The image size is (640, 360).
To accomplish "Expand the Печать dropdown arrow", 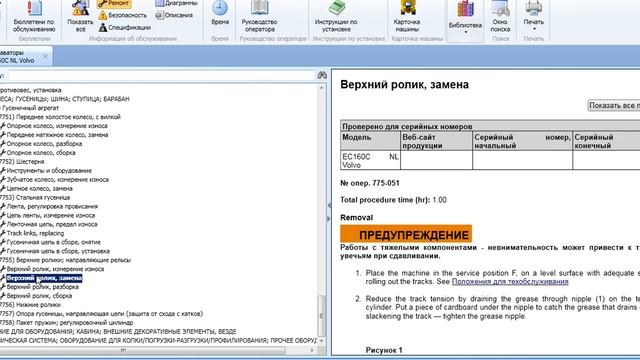I will pyautogui.click(x=534, y=29).
